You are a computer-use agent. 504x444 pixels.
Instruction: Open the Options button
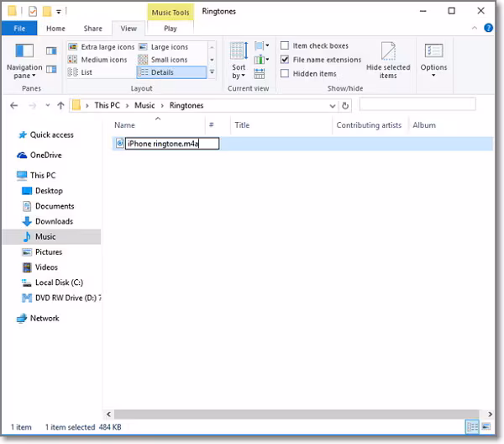(x=433, y=61)
